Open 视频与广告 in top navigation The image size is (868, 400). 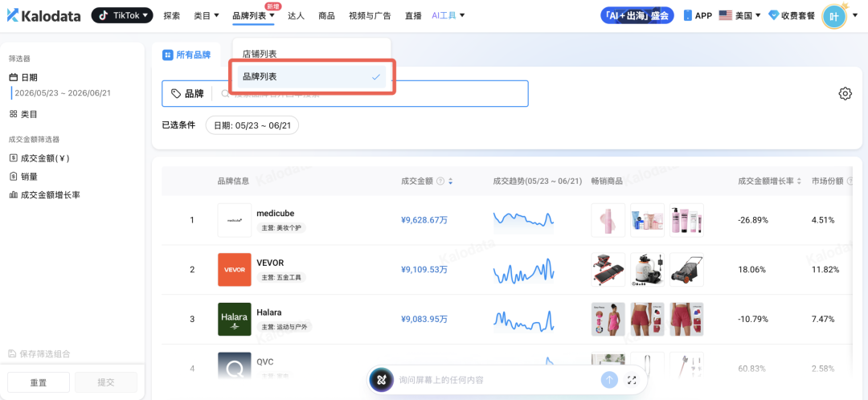[370, 16]
